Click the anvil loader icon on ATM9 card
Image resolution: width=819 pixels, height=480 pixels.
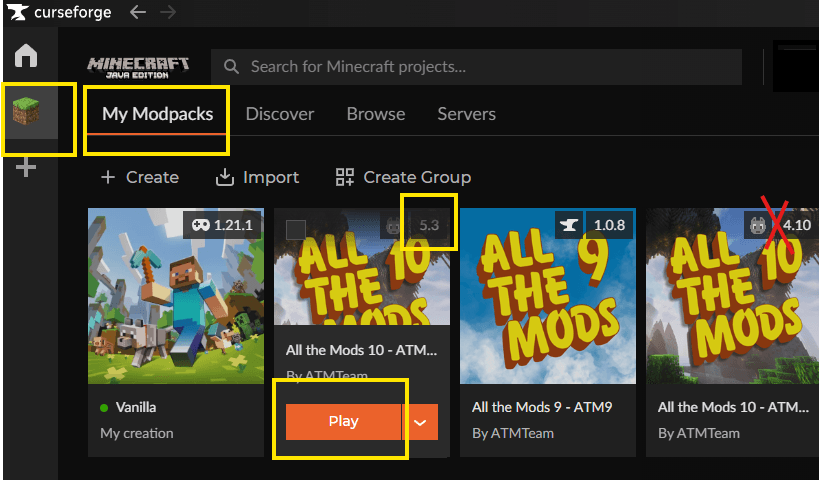[x=568, y=225]
